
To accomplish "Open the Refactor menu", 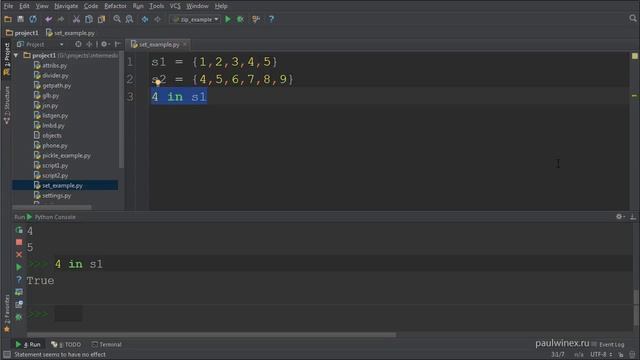I will (115, 6).
